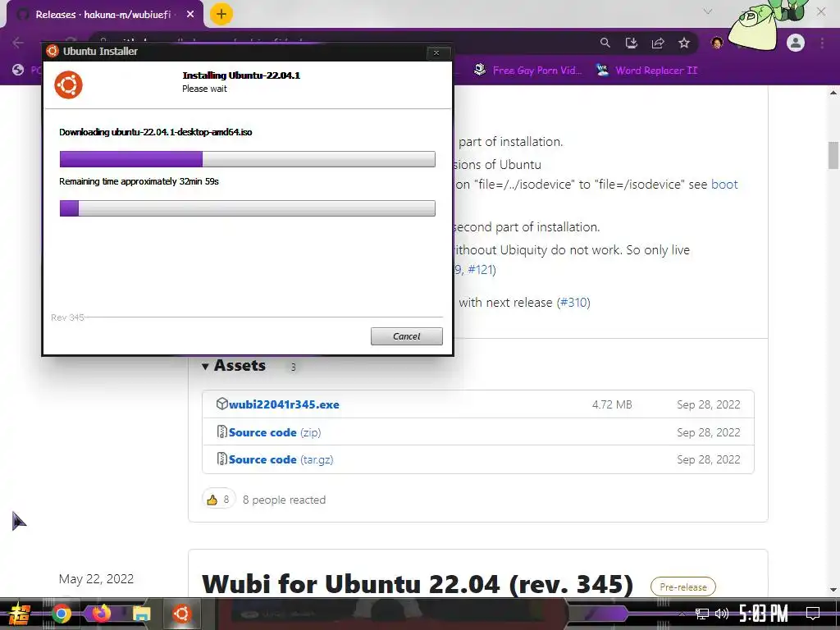Download Source code (tar.gz)
The height and width of the screenshot is (630, 840).
281,459
